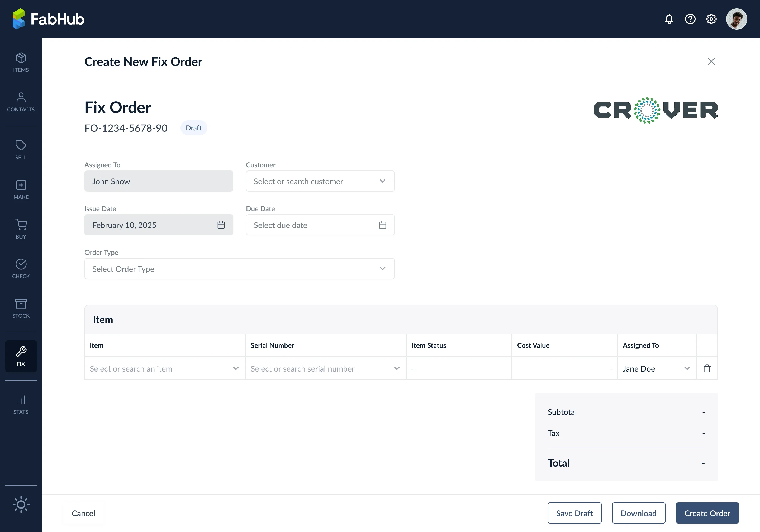Open the user profile avatar
760x532 pixels.
[x=737, y=19]
